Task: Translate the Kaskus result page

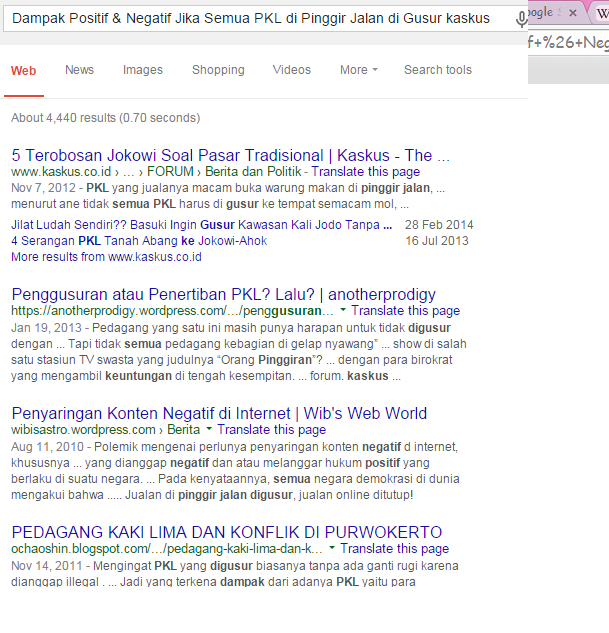Action: pyautogui.click(x=366, y=172)
